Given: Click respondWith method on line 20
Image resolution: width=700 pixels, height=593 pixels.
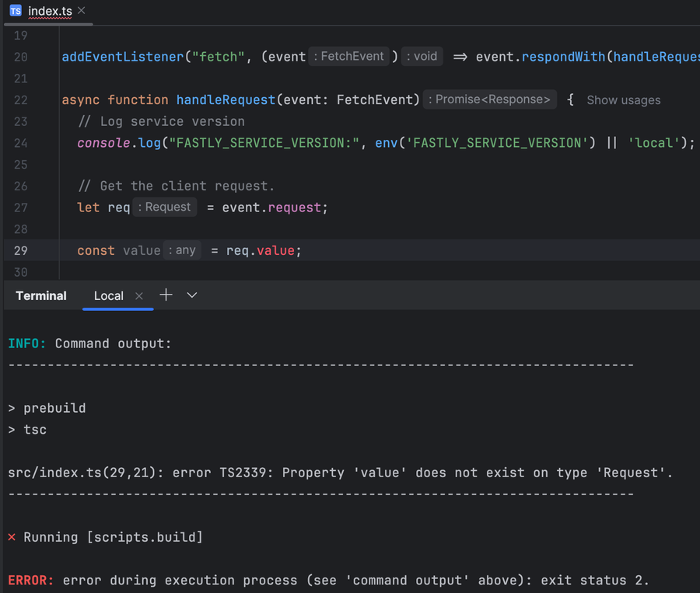Looking at the screenshot, I should pyautogui.click(x=563, y=57).
